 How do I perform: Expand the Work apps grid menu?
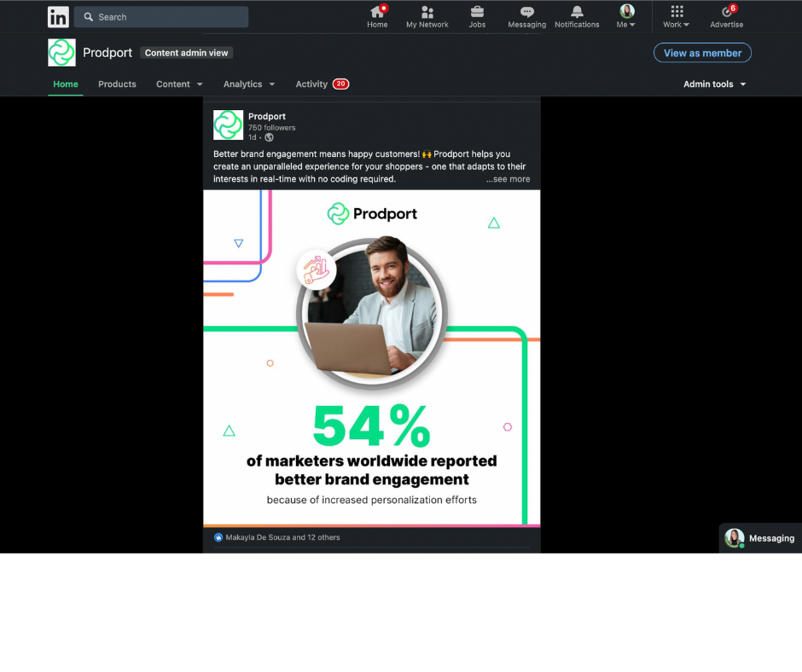[677, 16]
